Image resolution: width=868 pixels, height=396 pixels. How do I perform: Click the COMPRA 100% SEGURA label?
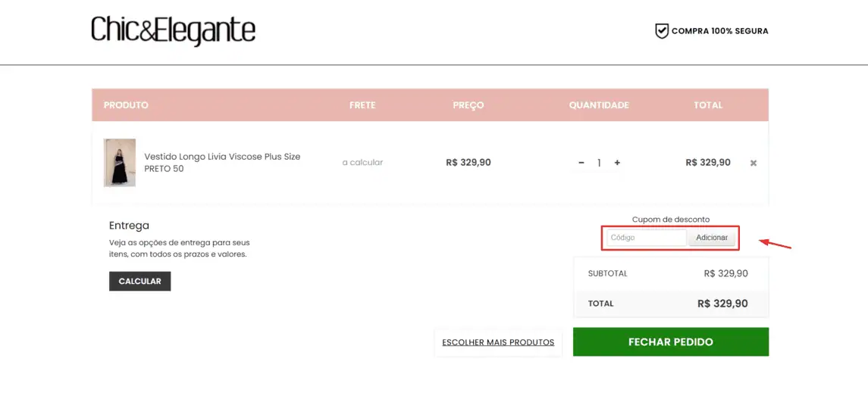719,31
